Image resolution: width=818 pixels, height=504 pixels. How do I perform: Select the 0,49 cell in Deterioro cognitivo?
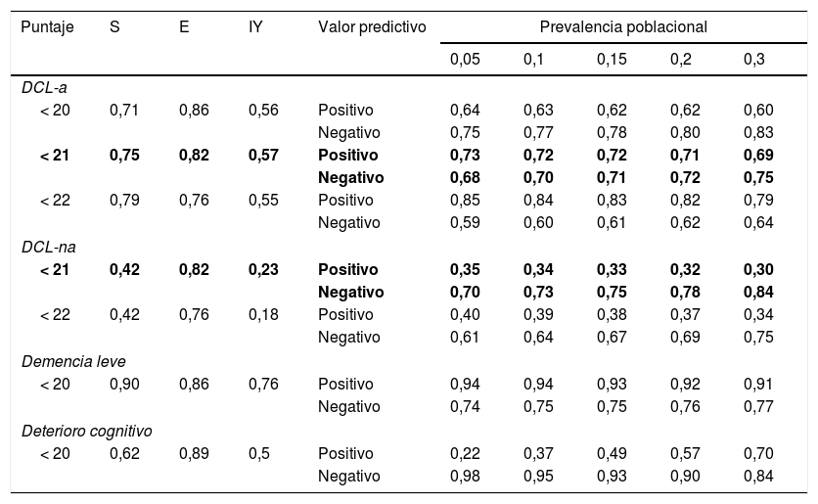point(612,453)
